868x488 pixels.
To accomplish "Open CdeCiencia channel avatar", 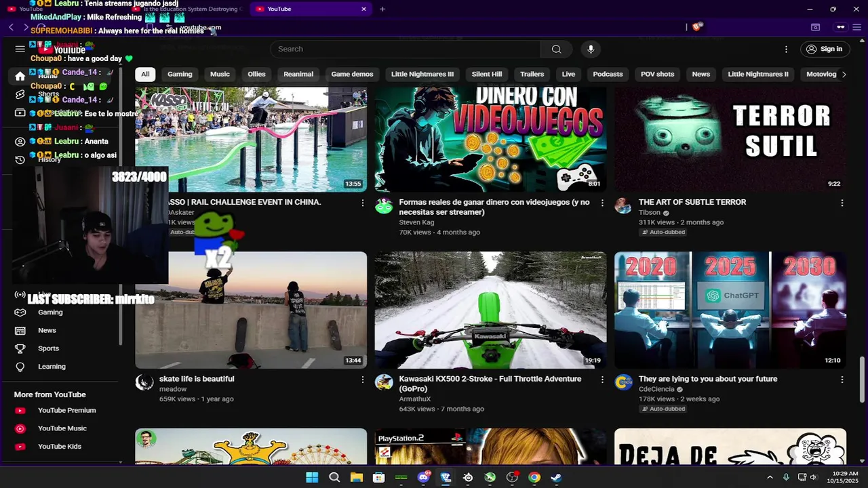I will click(623, 382).
